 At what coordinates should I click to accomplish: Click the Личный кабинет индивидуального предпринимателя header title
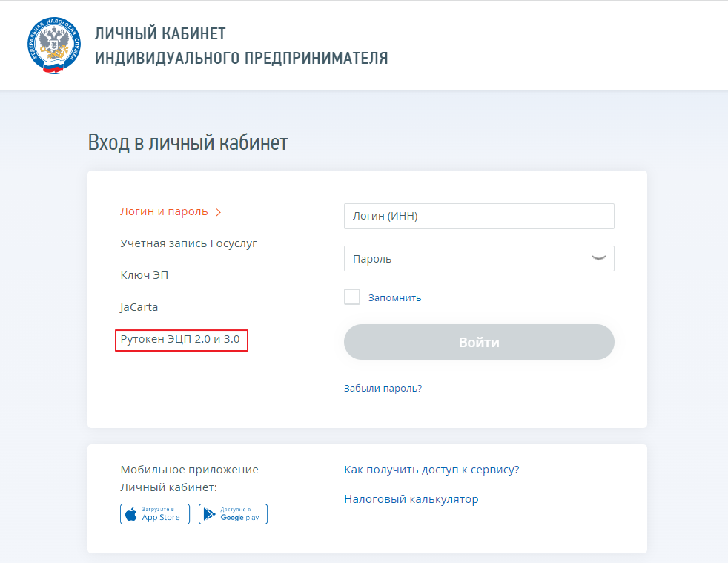tap(242, 45)
